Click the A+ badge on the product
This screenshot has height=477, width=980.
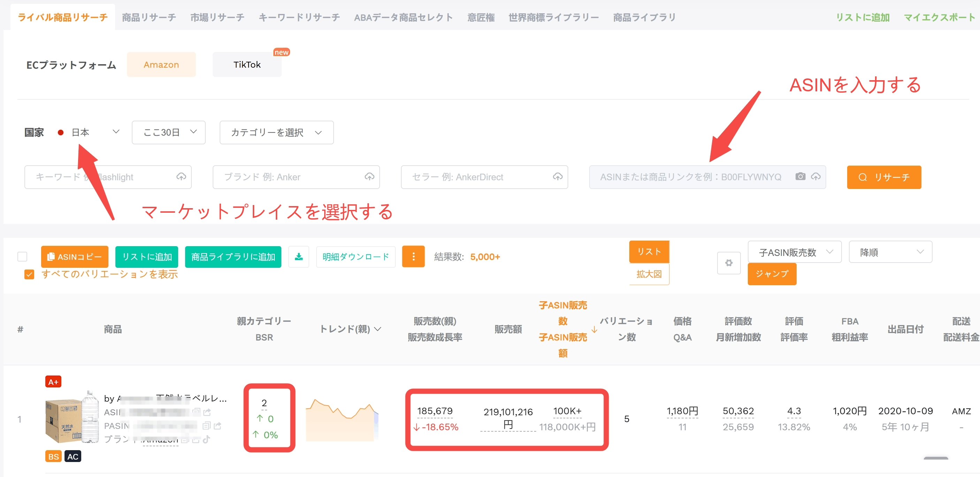click(53, 381)
